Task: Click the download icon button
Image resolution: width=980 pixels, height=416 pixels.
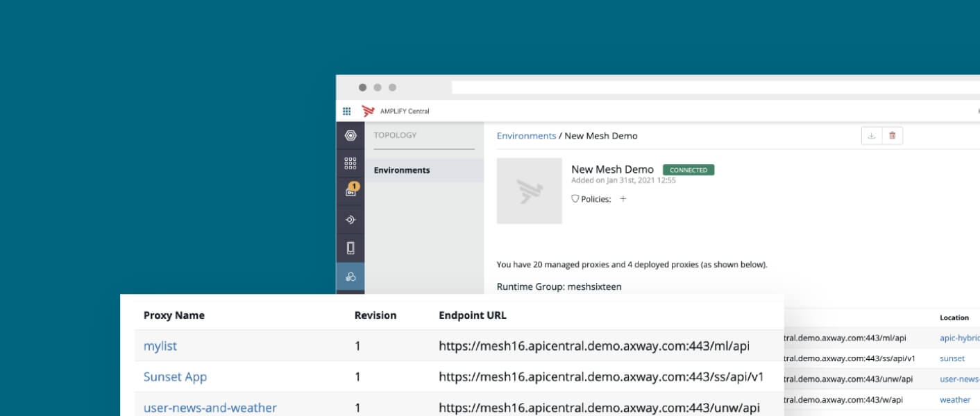Action: 872,136
